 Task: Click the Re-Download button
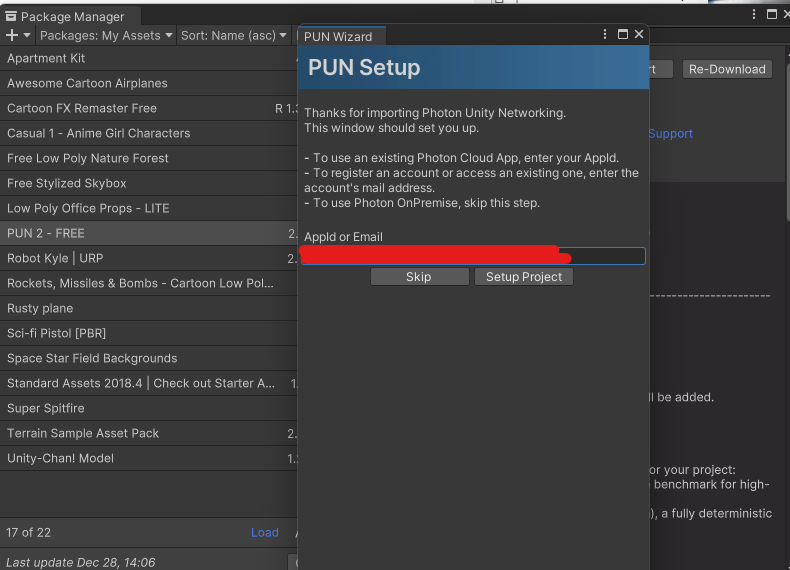coord(727,69)
